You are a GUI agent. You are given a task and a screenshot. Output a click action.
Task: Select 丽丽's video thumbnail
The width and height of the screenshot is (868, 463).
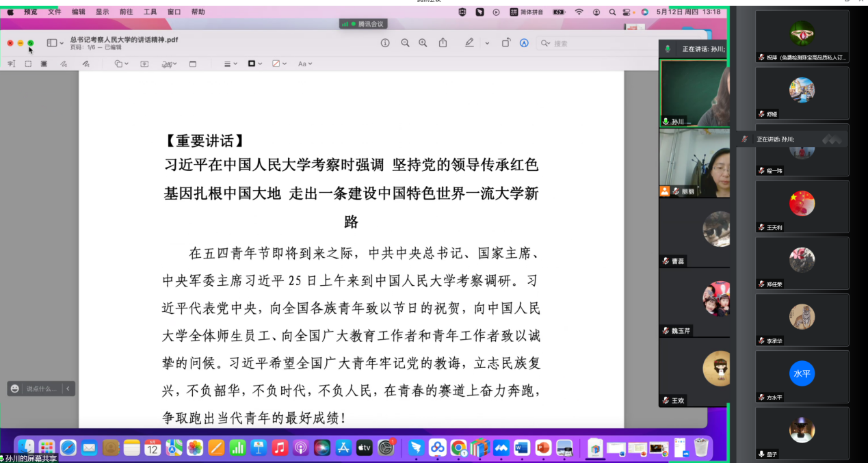pos(694,163)
